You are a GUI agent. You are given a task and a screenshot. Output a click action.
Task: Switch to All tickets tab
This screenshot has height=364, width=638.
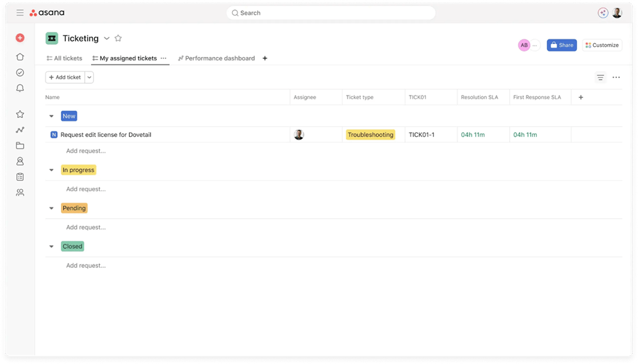64,58
